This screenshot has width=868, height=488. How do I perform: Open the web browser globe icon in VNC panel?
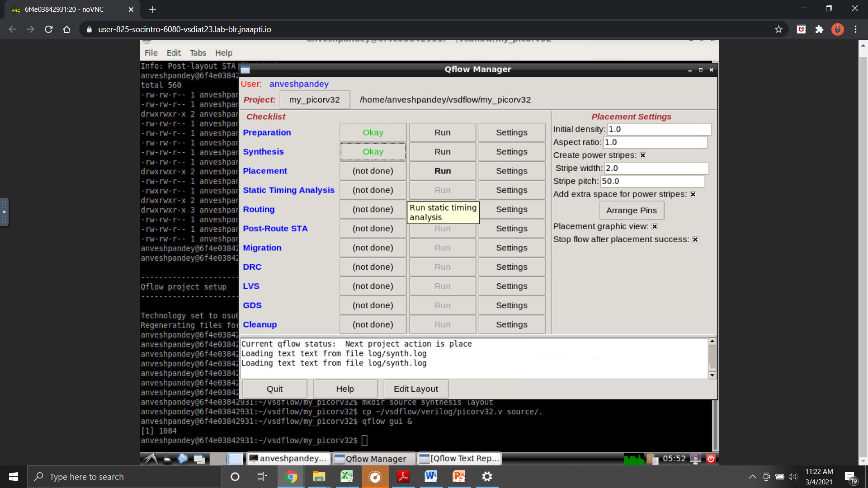[x=182, y=458]
